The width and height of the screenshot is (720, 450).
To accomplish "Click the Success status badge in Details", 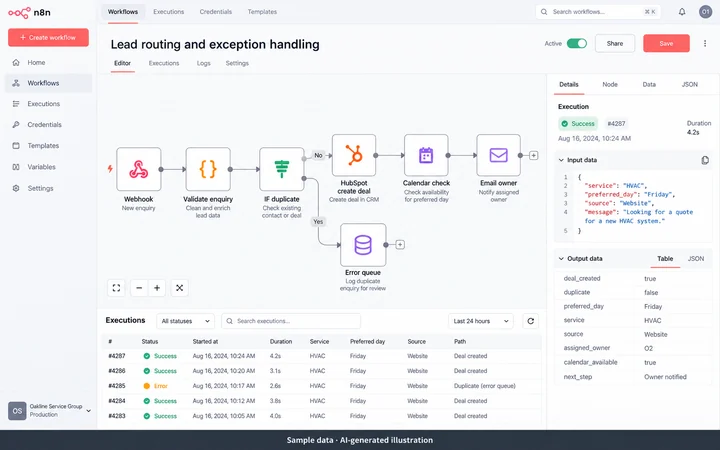I will pyautogui.click(x=578, y=124).
